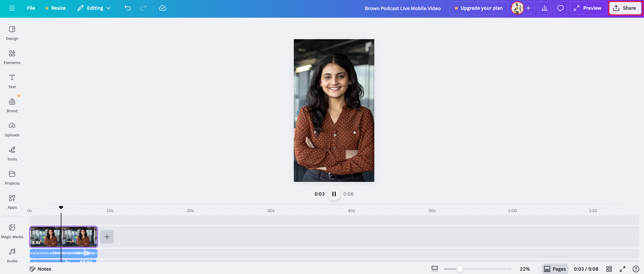Open the Resize option
The image size is (644, 274).
(x=55, y=8)
